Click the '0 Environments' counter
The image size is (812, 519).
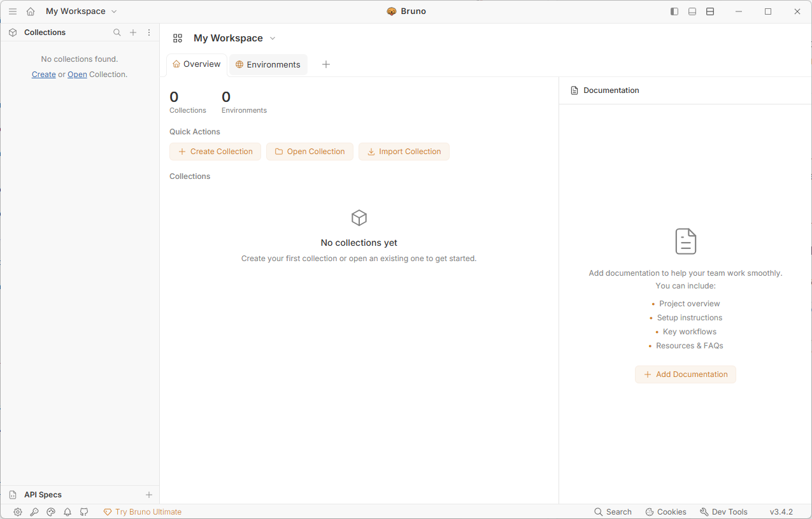[244, 102]
